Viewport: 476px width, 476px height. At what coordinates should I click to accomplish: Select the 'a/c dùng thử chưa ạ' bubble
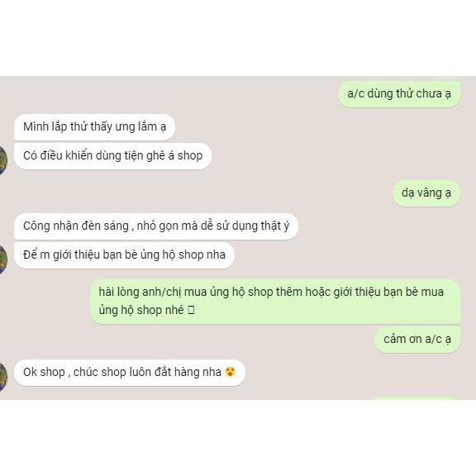click(399, 94)
